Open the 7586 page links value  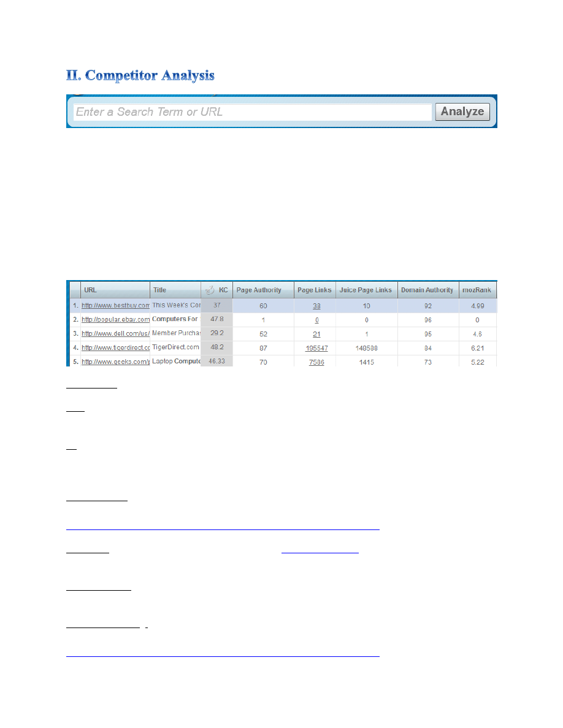[316, 362]
